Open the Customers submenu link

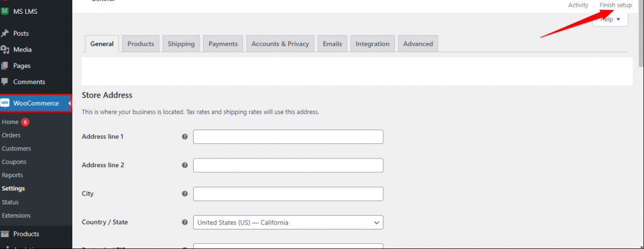pos(16,148)
